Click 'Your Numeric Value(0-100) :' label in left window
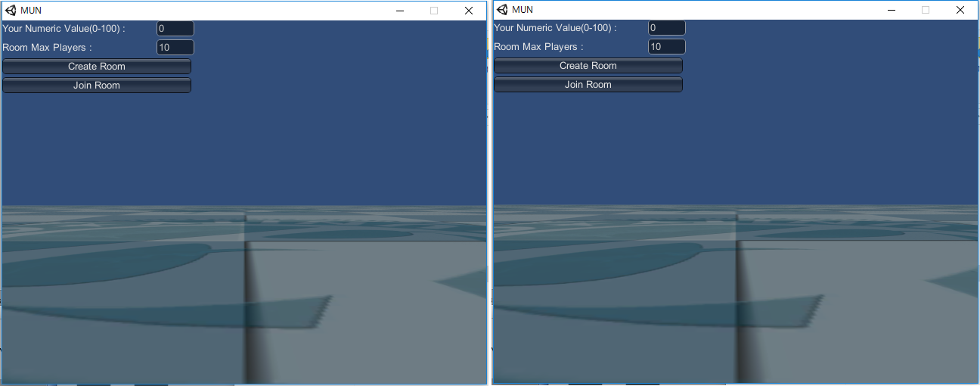Viewport: 980px width, 386px height. 64,28
